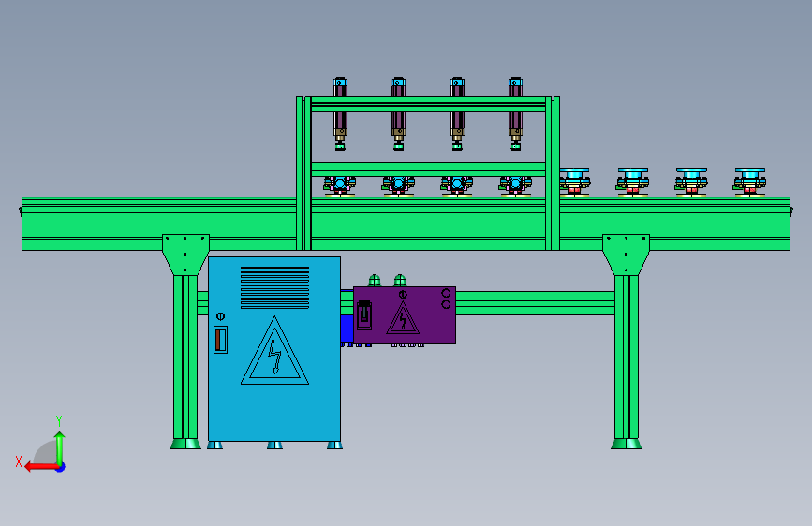The image size is (812, 526).
Task: Select the large blue electrical cabinet
Action: (274, 349)
